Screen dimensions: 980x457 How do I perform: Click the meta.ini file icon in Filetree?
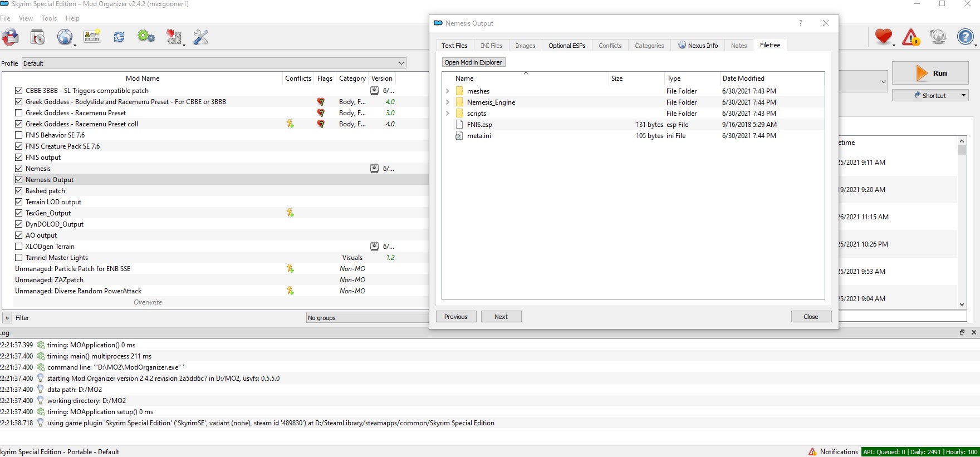tap(459, 136)
